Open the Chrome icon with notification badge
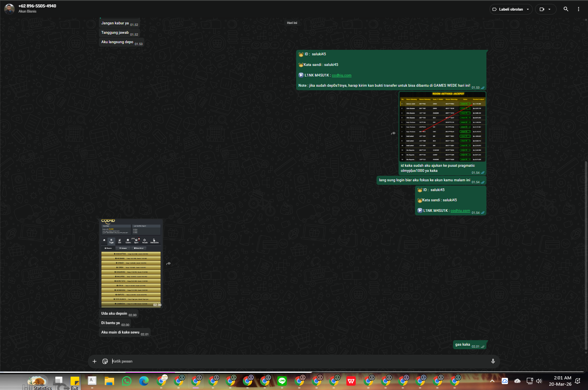This screenshot has height=390, width=588. (162, 381)
